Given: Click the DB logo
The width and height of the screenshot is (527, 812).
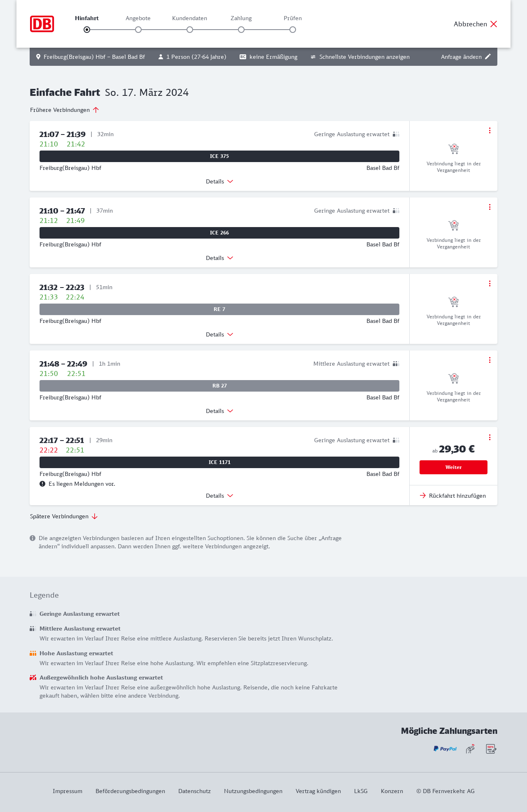Looking at the screenshot, I should click(x=42, y=24).
